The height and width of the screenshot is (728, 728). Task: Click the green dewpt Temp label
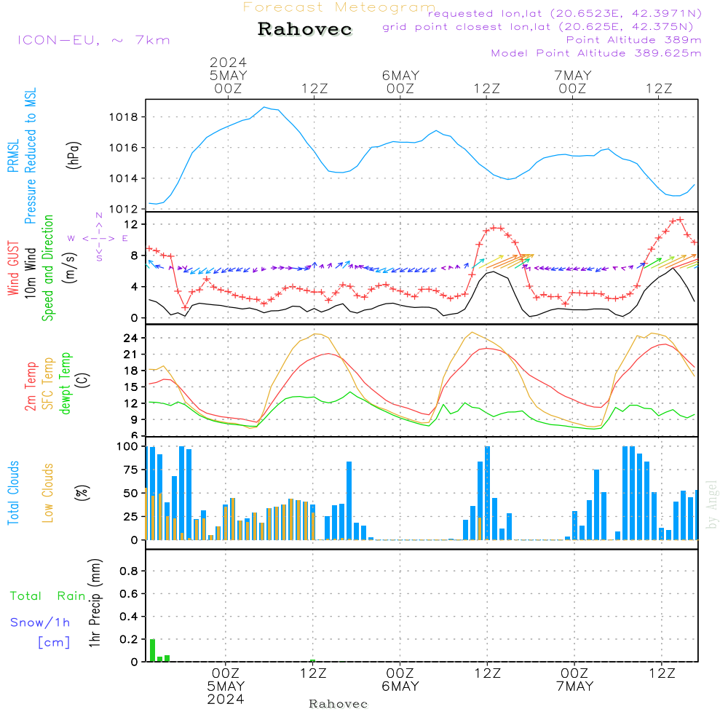click(66, 383)
